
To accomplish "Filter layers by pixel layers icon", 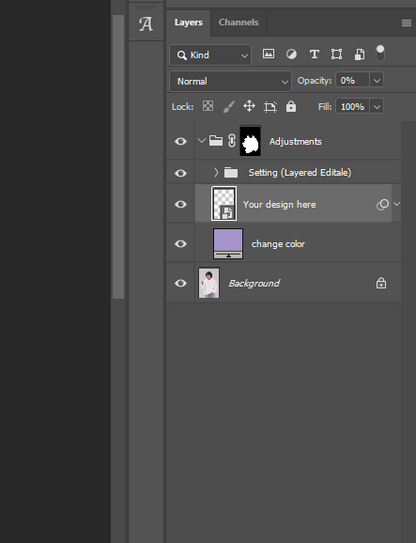I will point(268,54).
